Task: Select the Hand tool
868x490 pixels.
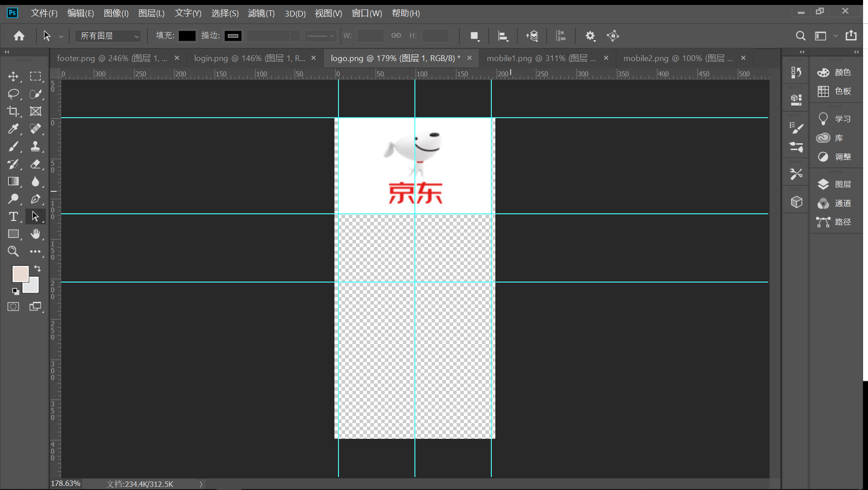Action: (36, 234)
